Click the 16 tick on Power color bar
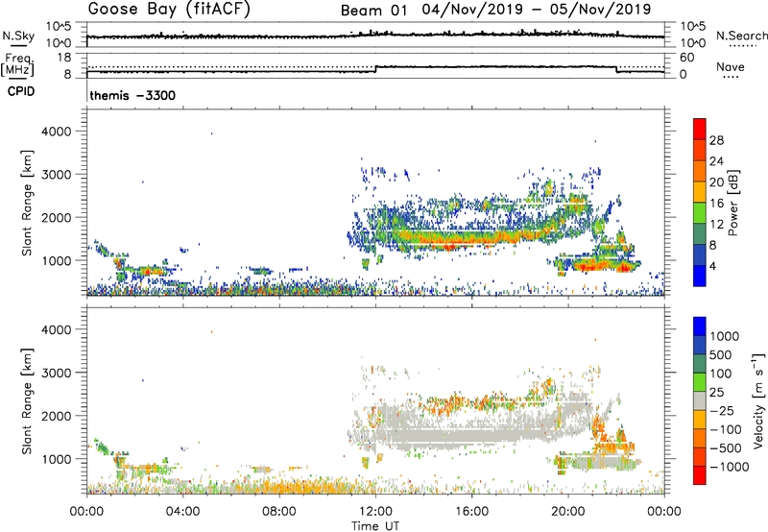Viewport: 768px width, 532px height. [716, 204]
